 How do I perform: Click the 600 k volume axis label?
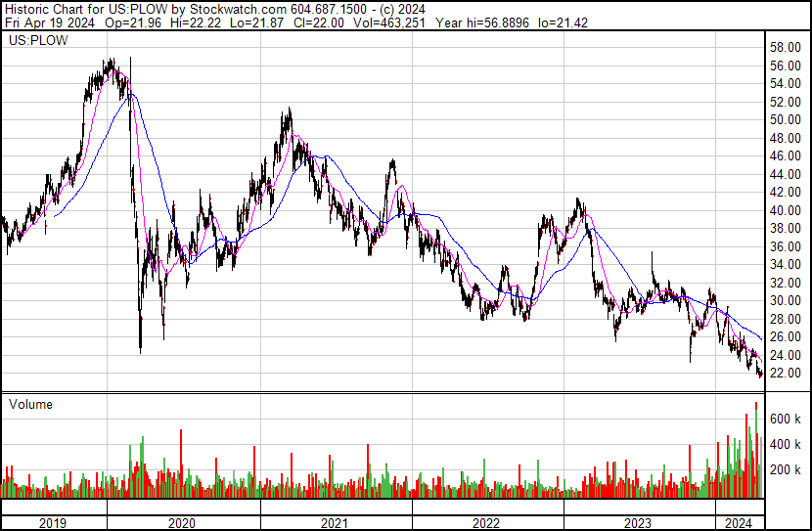point(786,419)
